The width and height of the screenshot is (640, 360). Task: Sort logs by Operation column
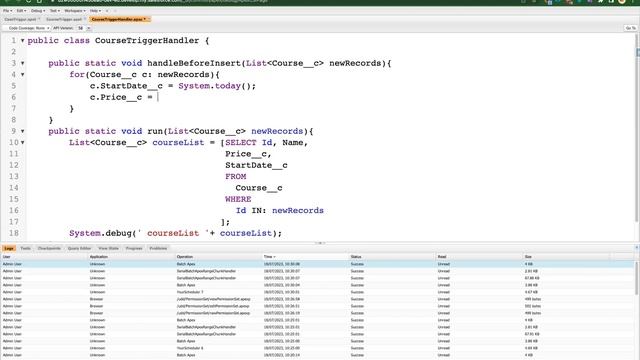(218, 257)
